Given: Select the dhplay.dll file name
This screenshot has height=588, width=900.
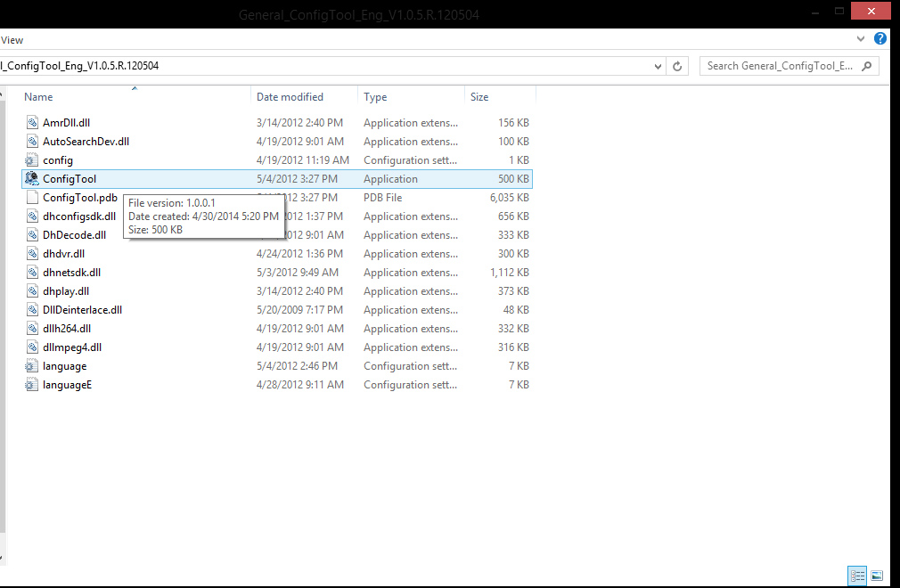Looking at the screenshot, I should [x=66, y=290].
